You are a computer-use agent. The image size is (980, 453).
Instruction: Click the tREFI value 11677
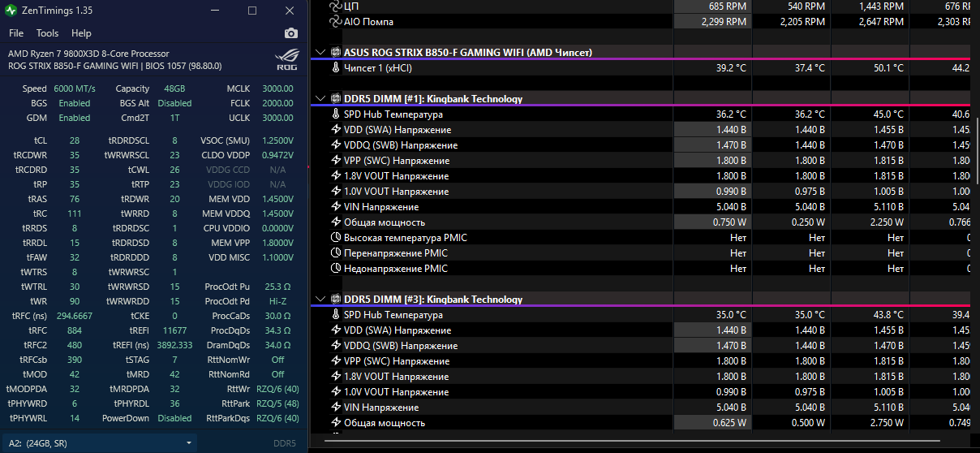(174, 330)
